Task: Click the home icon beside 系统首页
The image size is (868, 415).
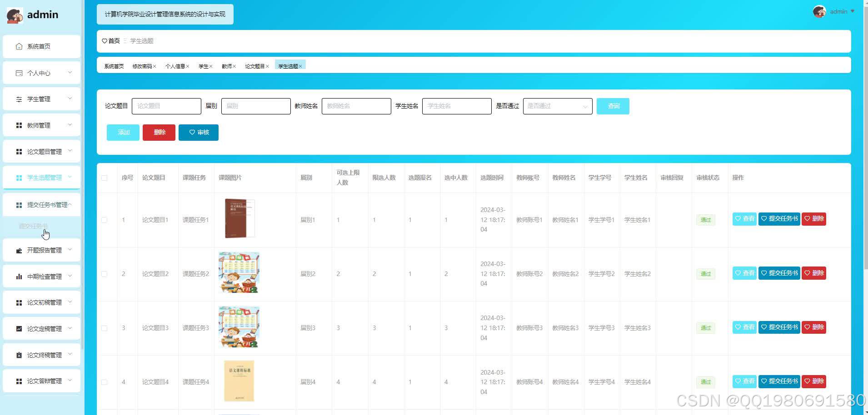Action: (x=19, y=46)
